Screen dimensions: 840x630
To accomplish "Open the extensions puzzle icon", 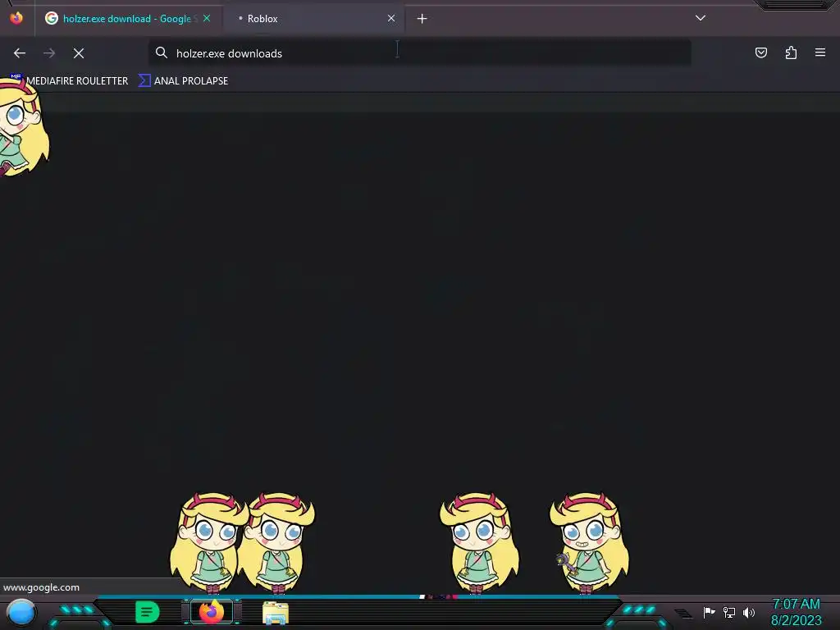I will (791, 52).
